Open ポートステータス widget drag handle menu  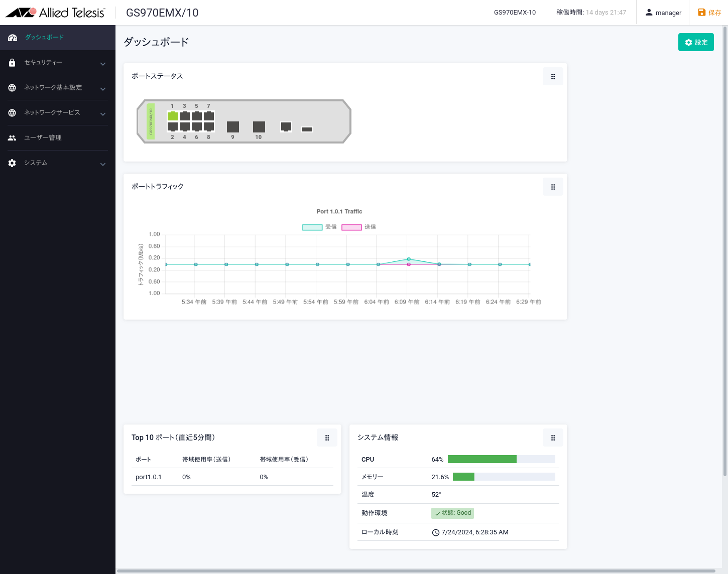pos(553,77)
